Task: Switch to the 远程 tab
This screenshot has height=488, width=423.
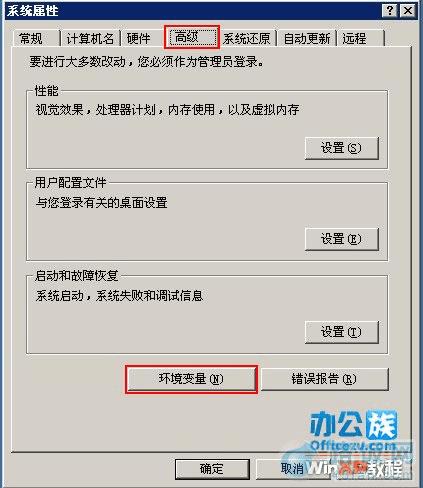Action: pyautogui.click(x=360, y=39)
